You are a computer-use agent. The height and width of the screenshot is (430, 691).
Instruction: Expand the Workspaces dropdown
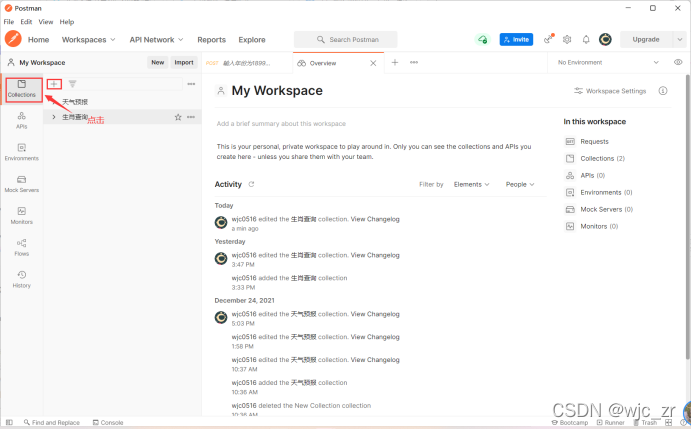89,40
